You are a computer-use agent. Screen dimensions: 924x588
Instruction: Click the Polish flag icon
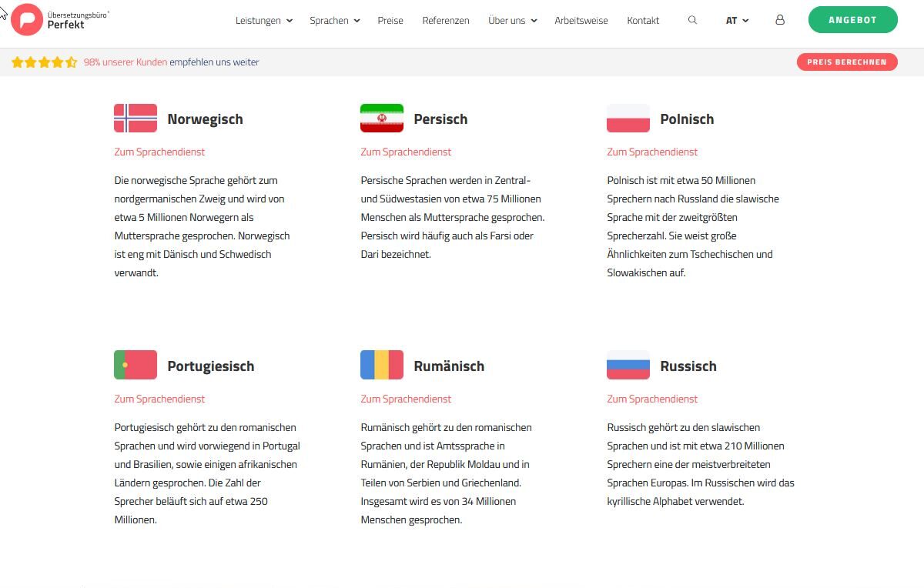628,119
